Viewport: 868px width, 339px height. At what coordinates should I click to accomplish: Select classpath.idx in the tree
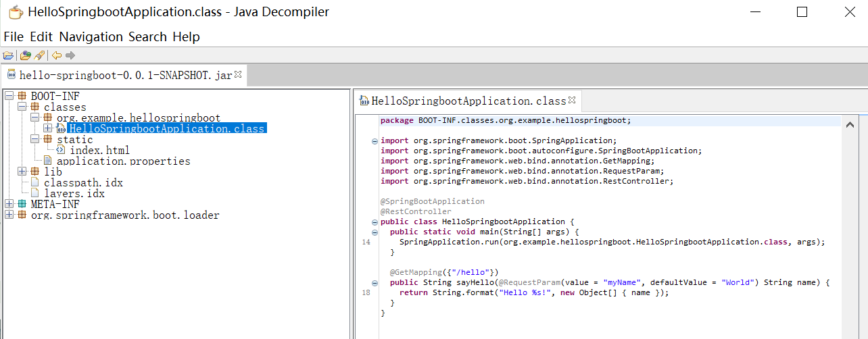[x=83, y=182]
